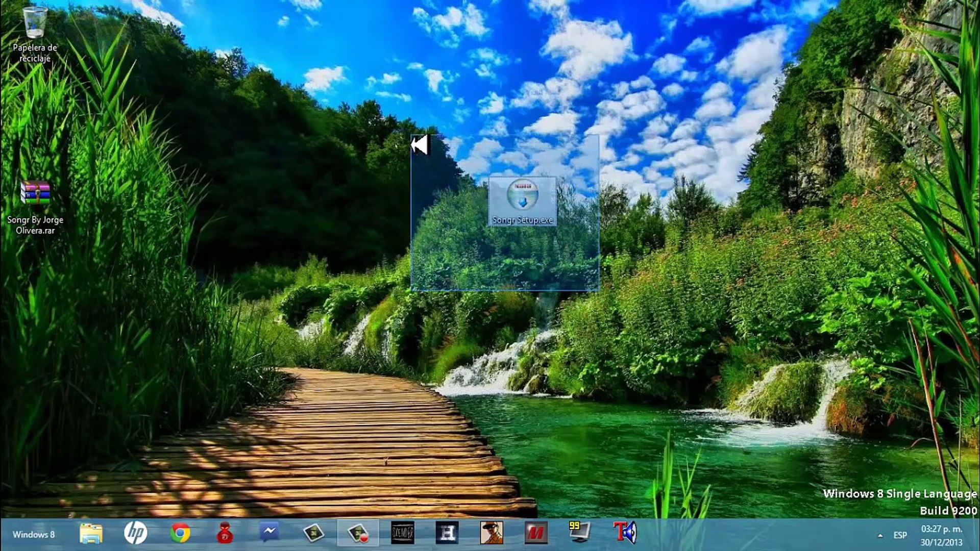Select the Songr By Jorge Olivera.rar file
The width and height of the screenshot is (980, 551).
[x=35, y=194]
